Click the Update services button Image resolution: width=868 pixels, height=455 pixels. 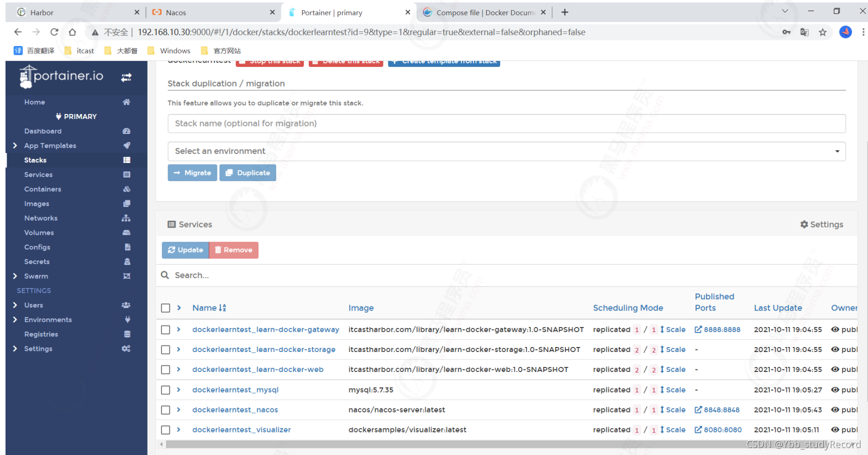185,250
